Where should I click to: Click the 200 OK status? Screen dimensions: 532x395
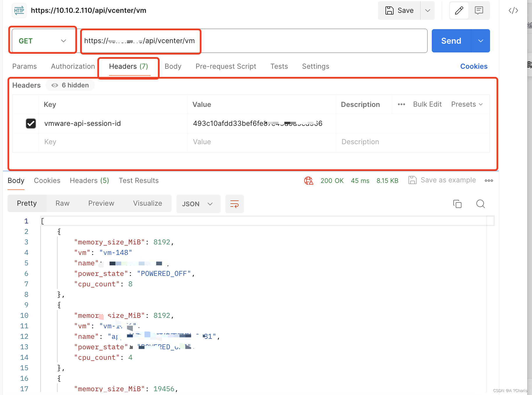tap(332, 181)
